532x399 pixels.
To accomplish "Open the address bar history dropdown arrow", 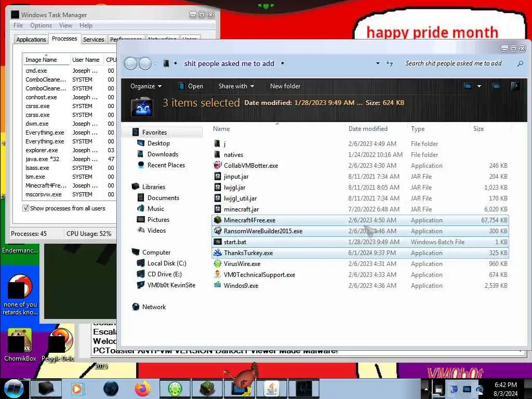I will coord(378,63).
